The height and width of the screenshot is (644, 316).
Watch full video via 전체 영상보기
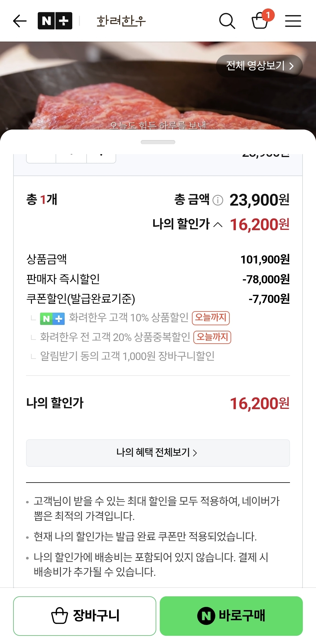259,66
